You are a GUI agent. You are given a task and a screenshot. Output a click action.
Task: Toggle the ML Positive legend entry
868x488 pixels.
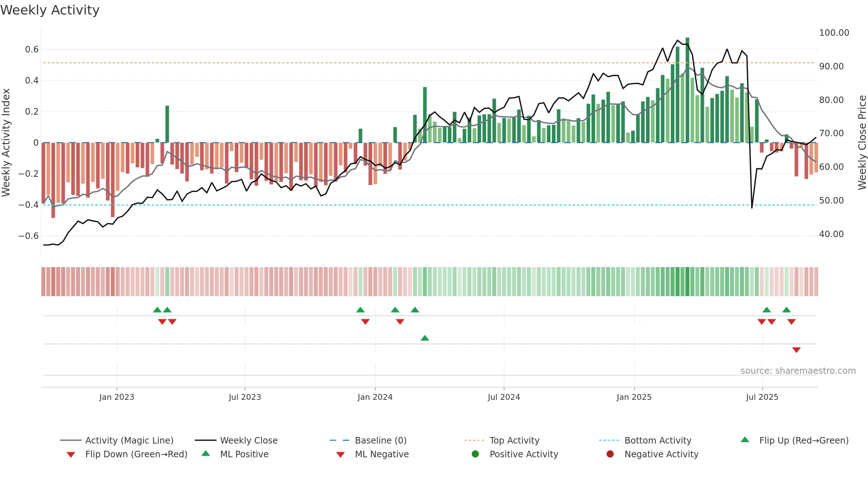235,454
